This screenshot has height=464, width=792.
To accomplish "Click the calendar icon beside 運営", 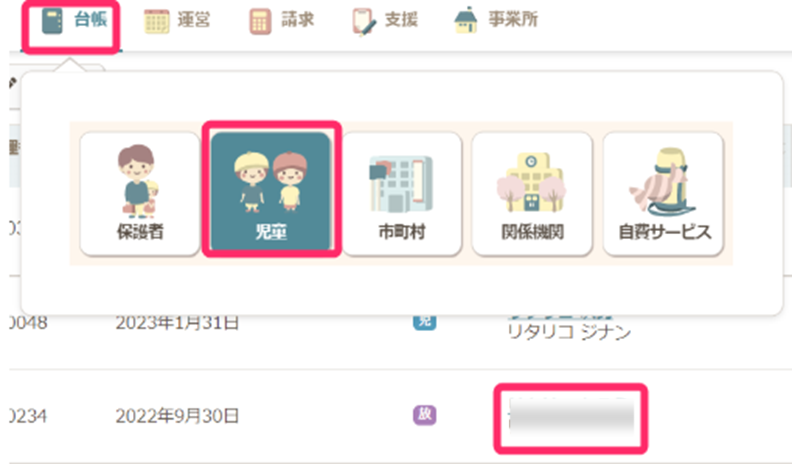I will click(157, 22).
